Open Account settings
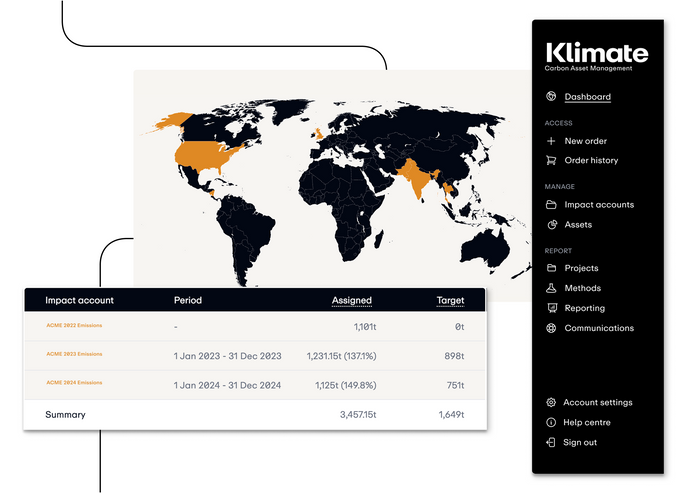Image resolution: width=700 pixels, height=493 pixels. tap(598, 402)
